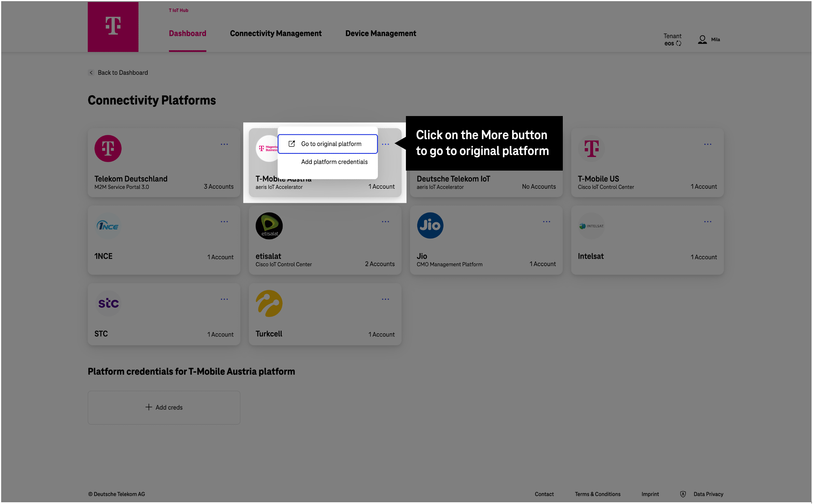Click three-dot menu on T-Mobile US card

click(708, 144)
